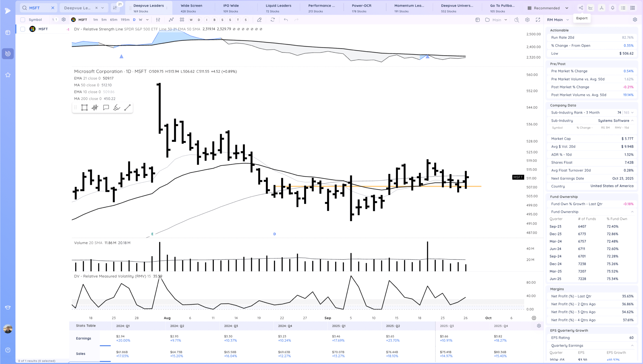The image size is (643, 364).
Task: Click the refresh chart icon
Action: (x=273, y=20)
